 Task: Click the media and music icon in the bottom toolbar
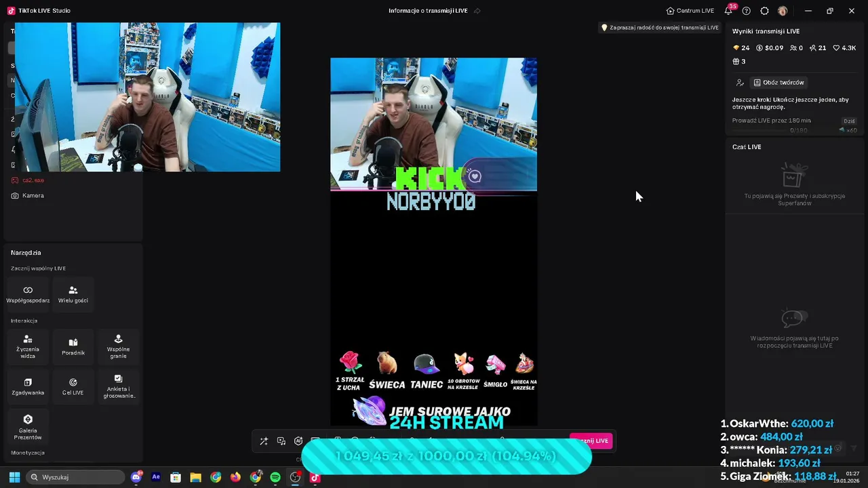281,441
